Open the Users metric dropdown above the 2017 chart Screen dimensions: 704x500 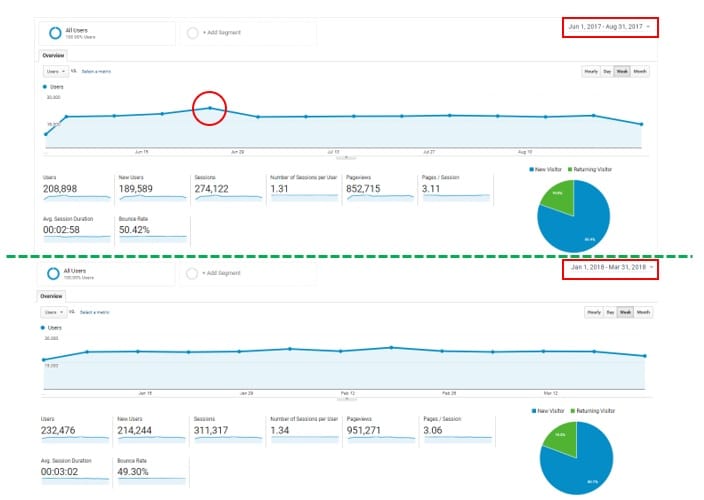coord(55,72)
